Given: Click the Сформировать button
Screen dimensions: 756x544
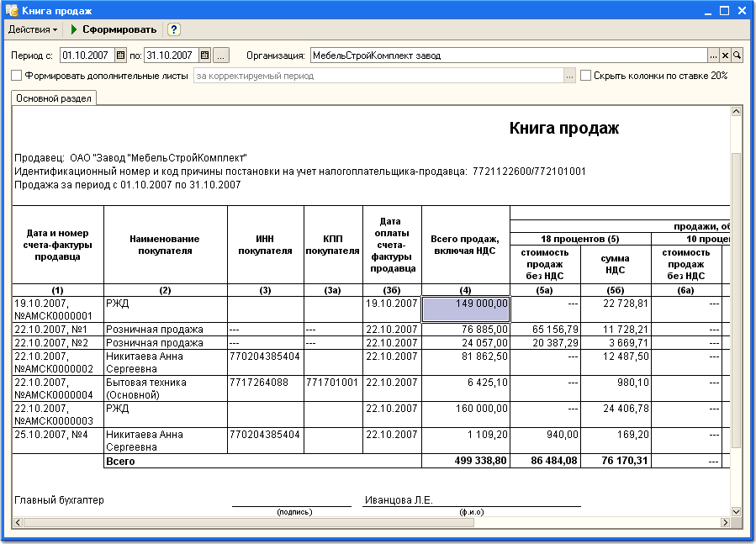Looking at the screenshot, I should pos(114,29).
